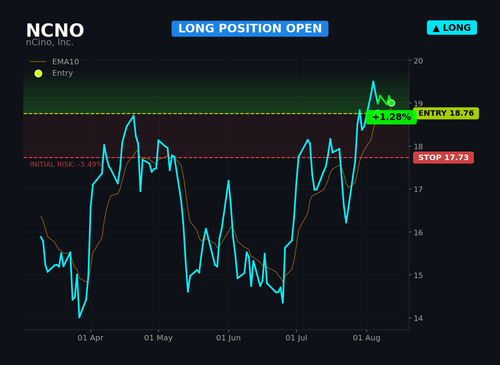The height and width of the screenshot is (365, 500).
Task: Click the 18 price axis label
Action: point(418,146)
